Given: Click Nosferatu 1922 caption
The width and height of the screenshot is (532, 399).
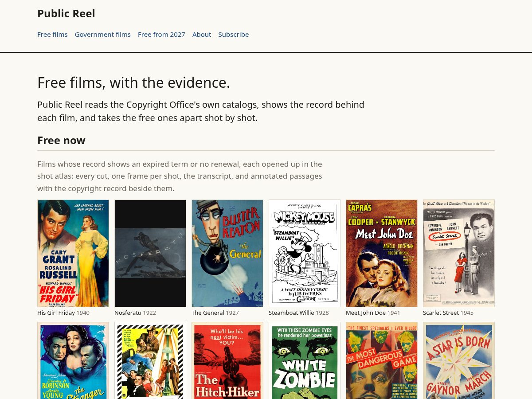Looking at the screenshot, I should (135, 313).
